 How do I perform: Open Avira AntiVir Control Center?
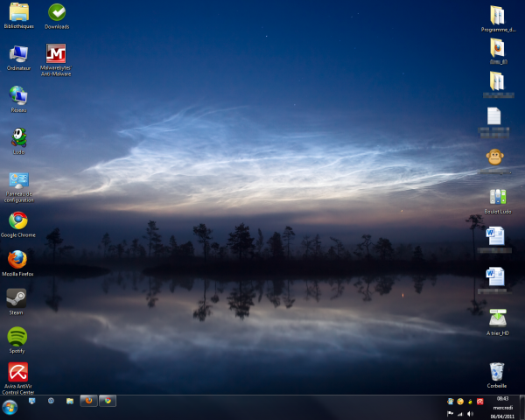(x=17, y=373)
